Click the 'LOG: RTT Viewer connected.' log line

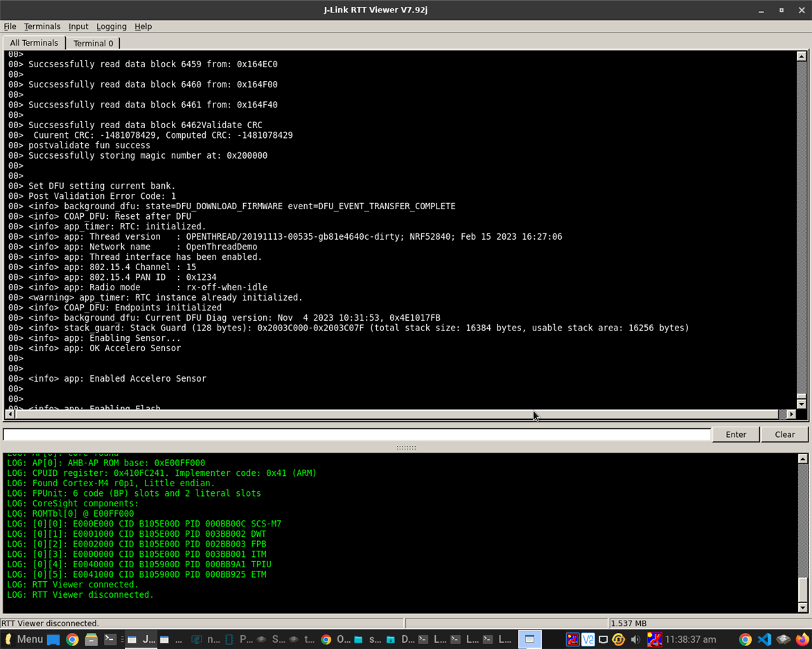tap(73, 585)
